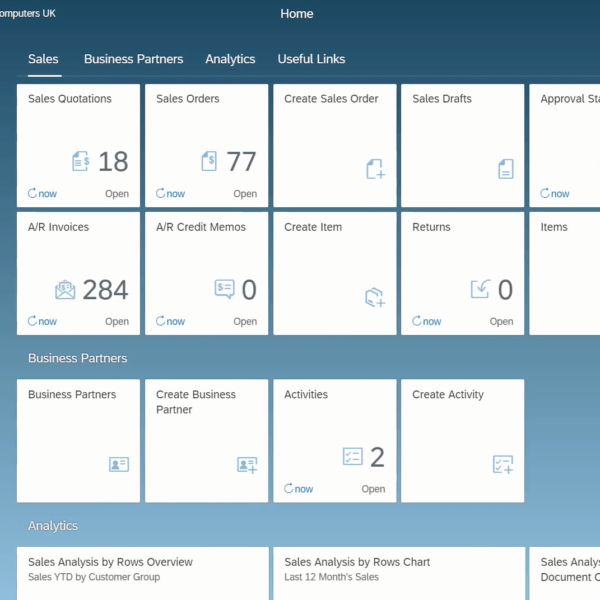The height and width of the screenshot is (600, 600).
Task: Click the 77 open sales orders count
Action: (x=241, y=161)
